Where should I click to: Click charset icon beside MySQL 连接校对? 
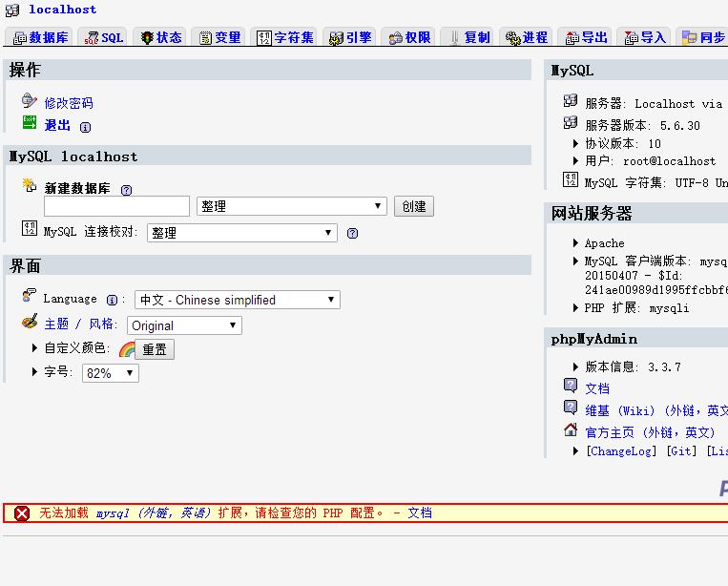(30, 228)
